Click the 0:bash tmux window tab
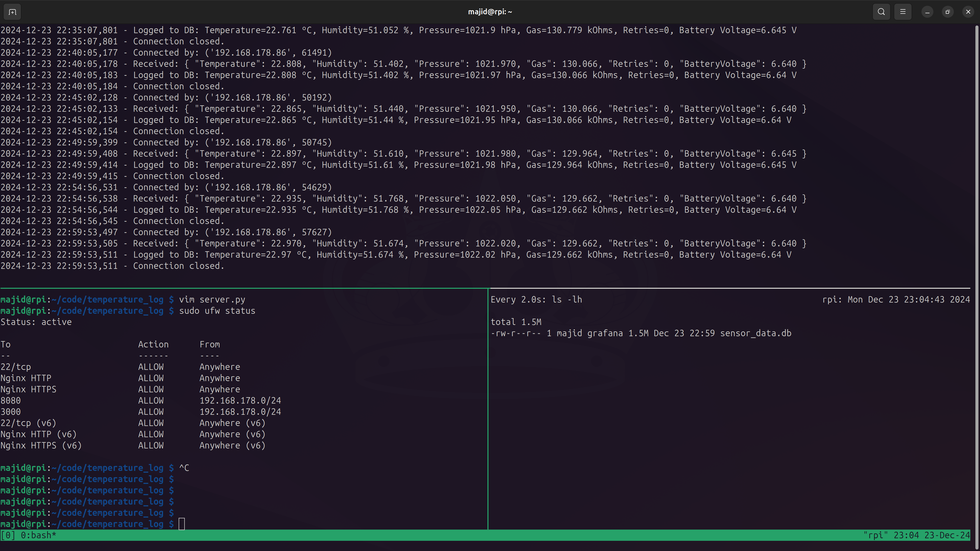This screenshot has height=551, width=980. (x=38, y=535)
